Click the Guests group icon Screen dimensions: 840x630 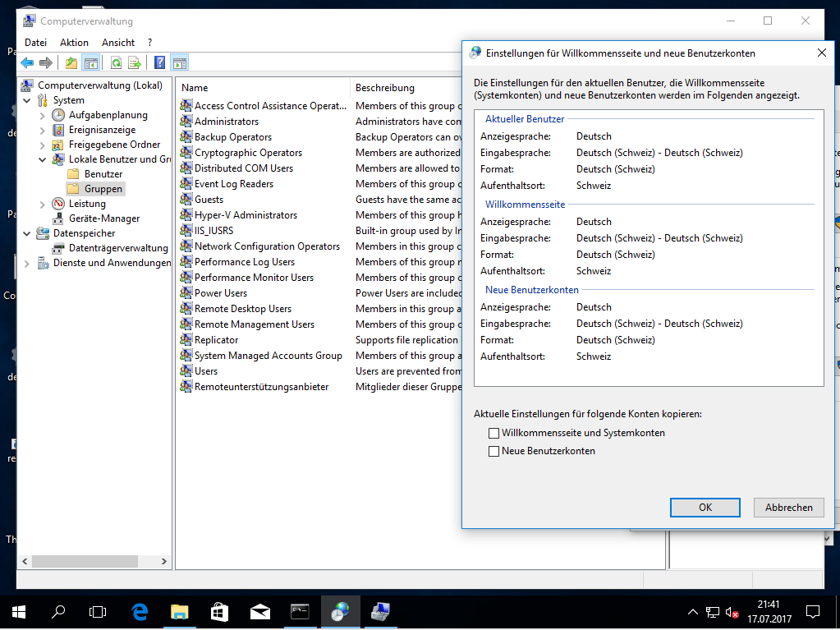[x=186, y=200]
